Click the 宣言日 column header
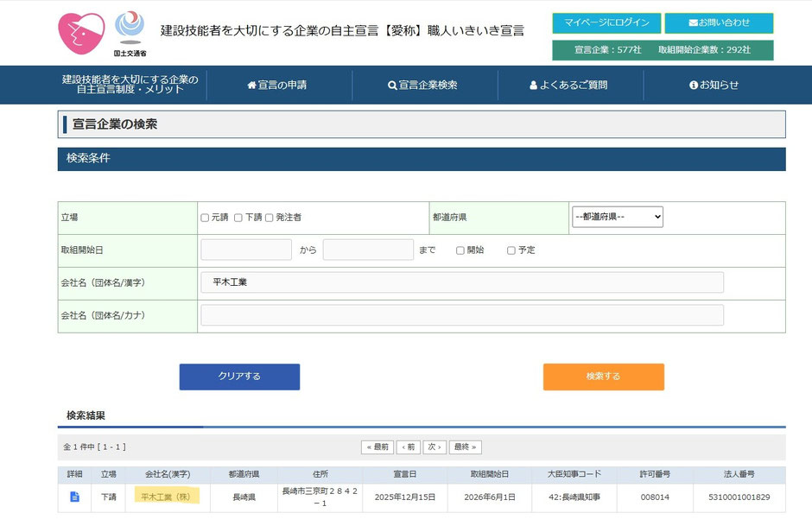Image resolution: width=812 pixels, height=532 pixels. (405, 474)
